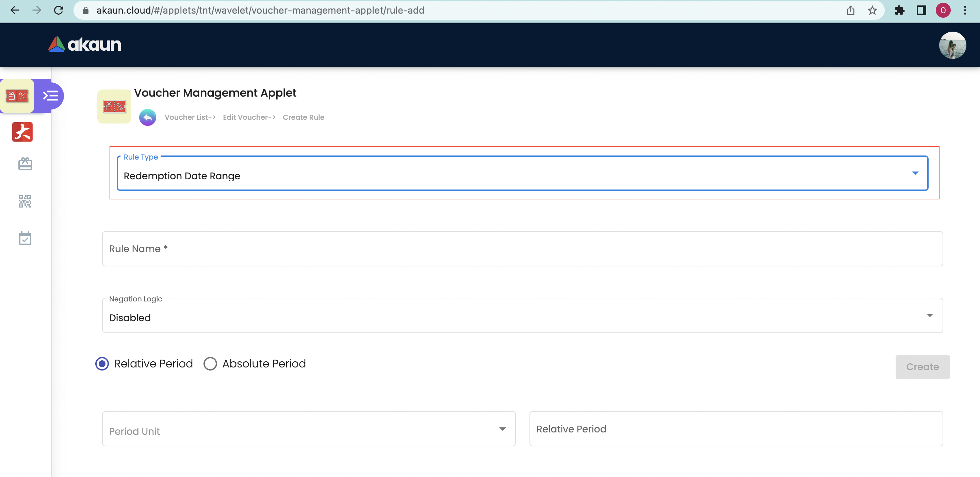Viewport: 980px width, 477px height.
Task: Click the Relative Period input field
Action: (x=736, y=429)
